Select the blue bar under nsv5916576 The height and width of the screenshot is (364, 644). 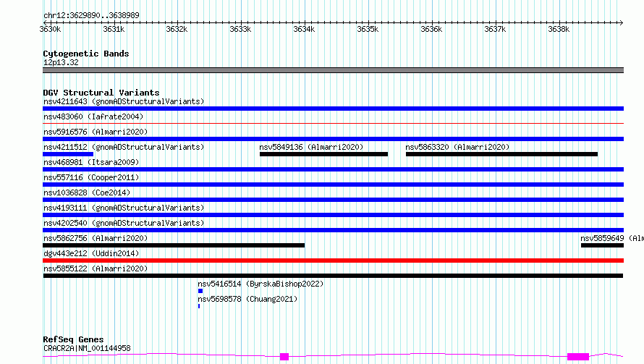pyautogui.click(x=333, y=139)
